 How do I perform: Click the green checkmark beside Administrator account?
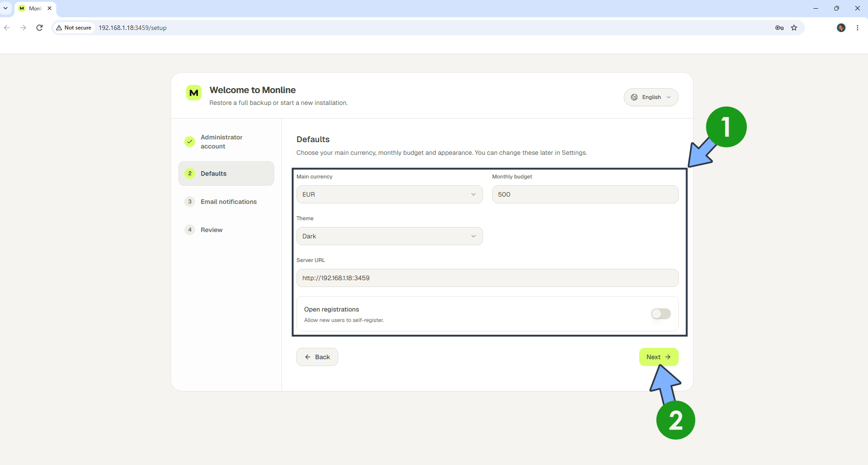click(x=190, y=142)
